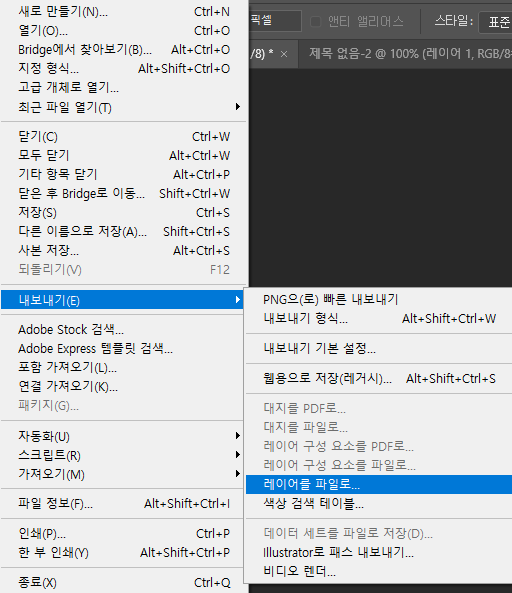Viewport: 512px width, 593px height.
Task: Select 내보내기 기본 설정... entry
Action: point(379,348)
